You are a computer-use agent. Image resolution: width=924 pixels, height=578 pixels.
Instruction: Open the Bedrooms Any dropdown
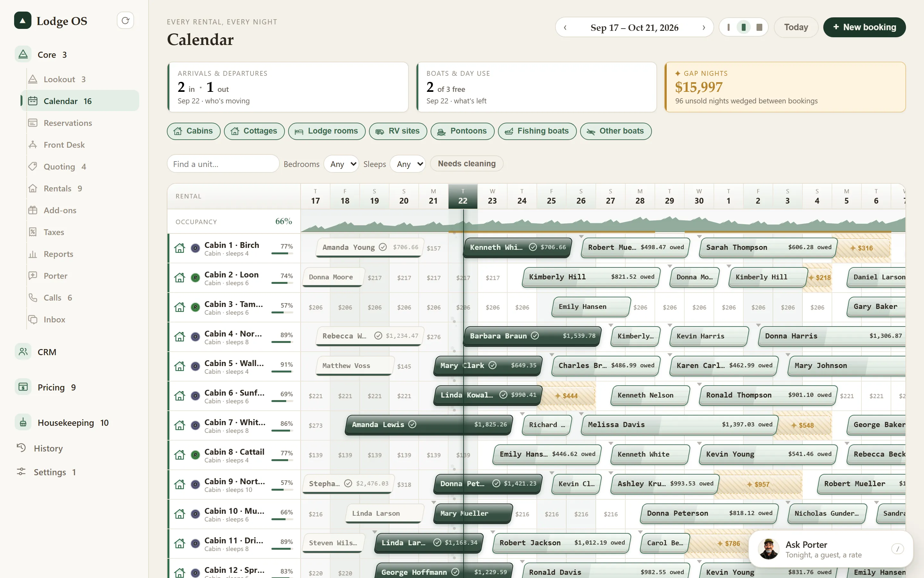tap(341, 164)
